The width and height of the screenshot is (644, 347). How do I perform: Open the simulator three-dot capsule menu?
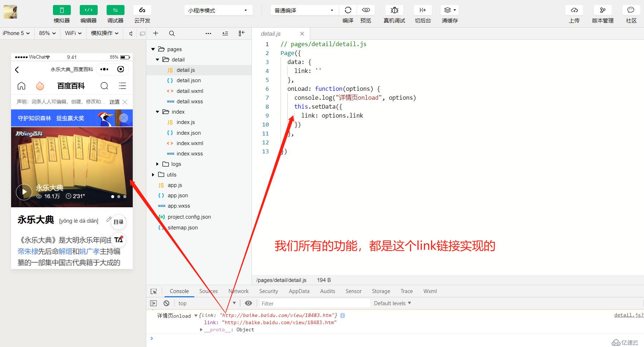[x=104, y=69]
